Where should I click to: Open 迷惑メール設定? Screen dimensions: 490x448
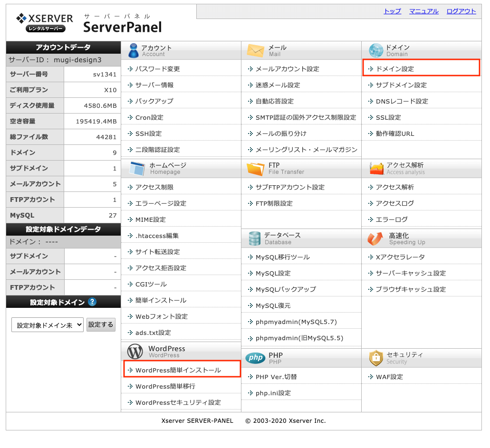coord(278,85)
